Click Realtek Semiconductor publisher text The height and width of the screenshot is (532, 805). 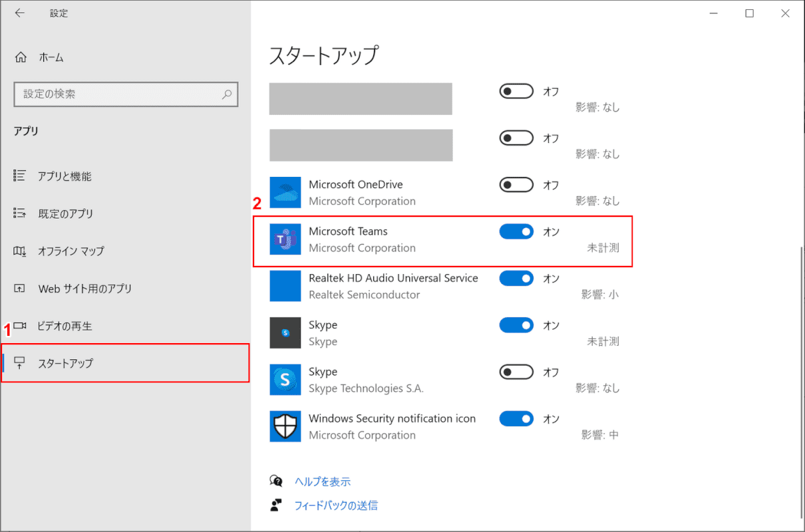[x=365, y=294]
